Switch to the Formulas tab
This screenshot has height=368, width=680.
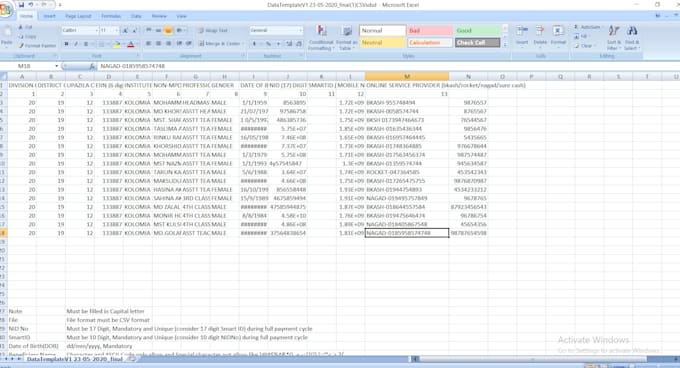(111, 16)
